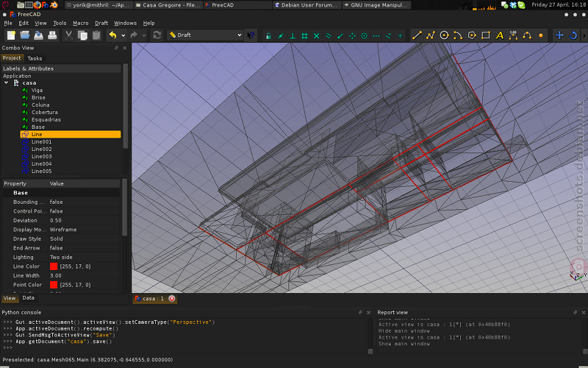588x368 pixels.
Task: Toggle snap to grid icon
Action: [x=304, y=35]
